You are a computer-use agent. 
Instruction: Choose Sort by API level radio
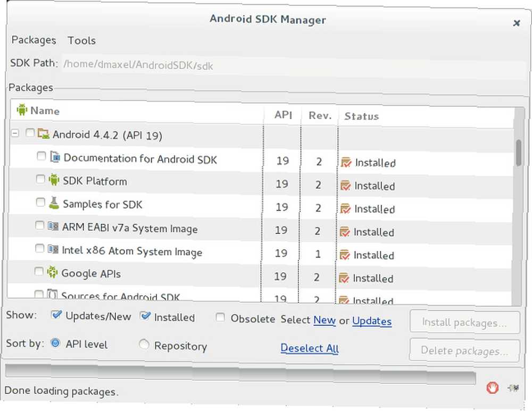pos(55,343)
